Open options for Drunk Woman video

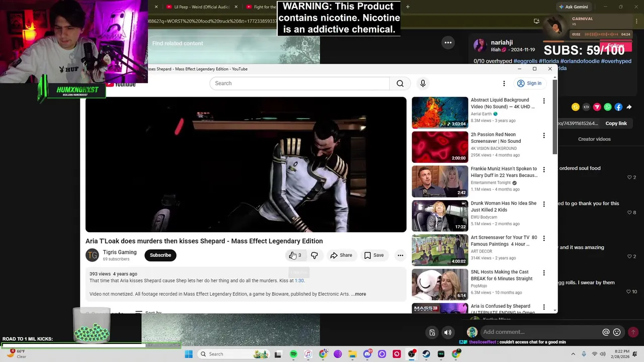[543, 204]
